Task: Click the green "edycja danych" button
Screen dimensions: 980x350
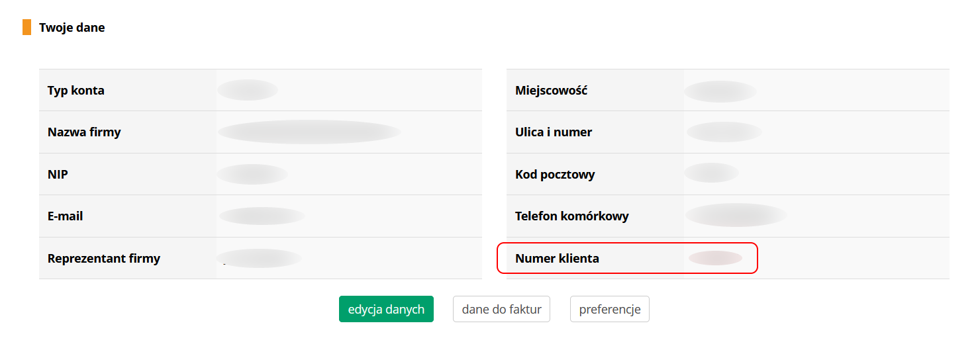Action: pos(386,309)
